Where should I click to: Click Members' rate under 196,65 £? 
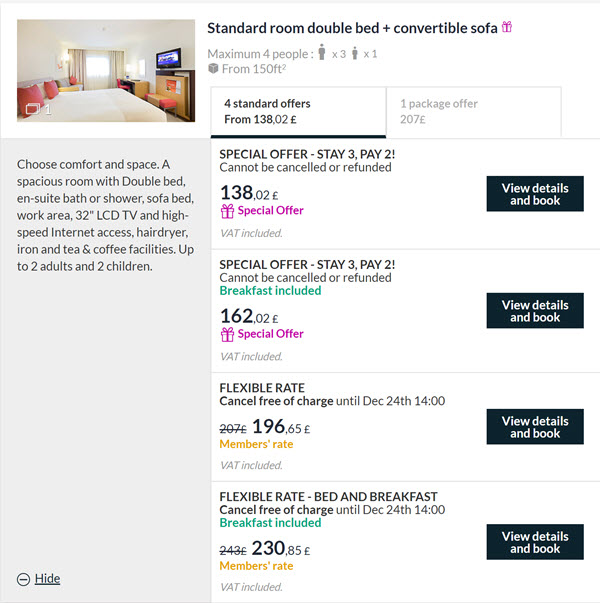256,444
